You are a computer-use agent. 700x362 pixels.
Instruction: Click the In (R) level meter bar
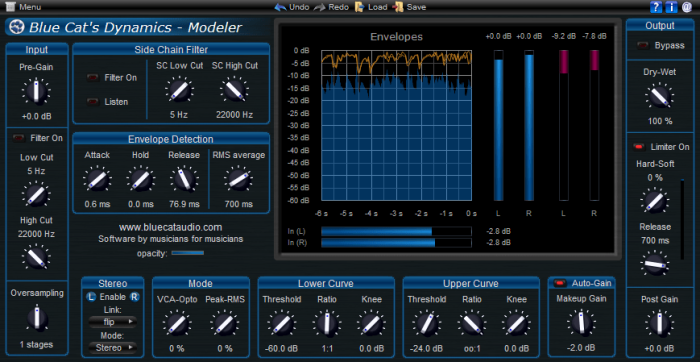point(396,243)
